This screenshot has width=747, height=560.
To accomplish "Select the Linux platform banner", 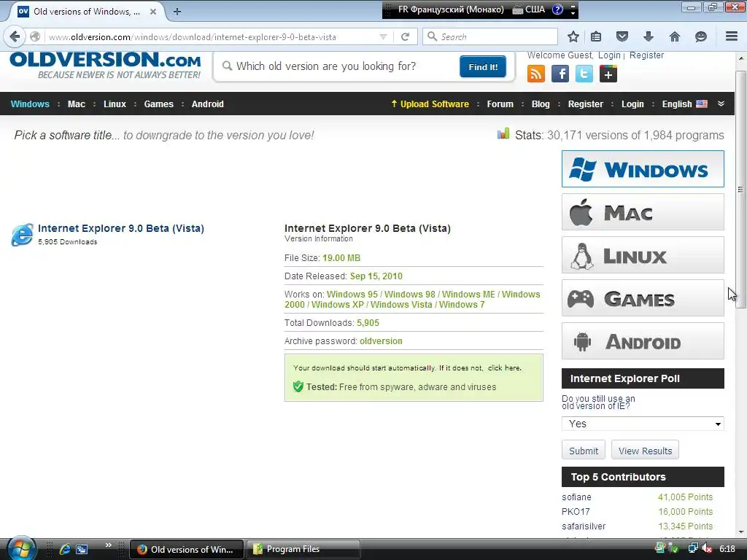I will [x=643, y=255].
